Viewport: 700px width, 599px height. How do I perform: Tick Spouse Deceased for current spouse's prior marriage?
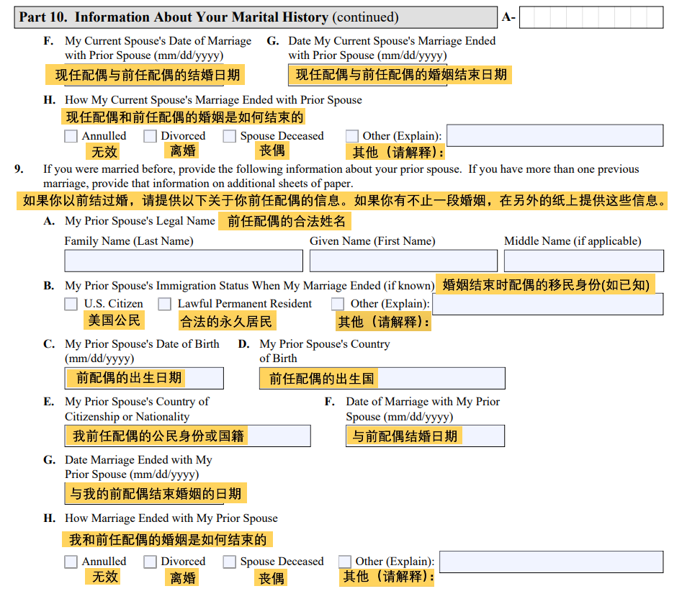pos(229,136)
